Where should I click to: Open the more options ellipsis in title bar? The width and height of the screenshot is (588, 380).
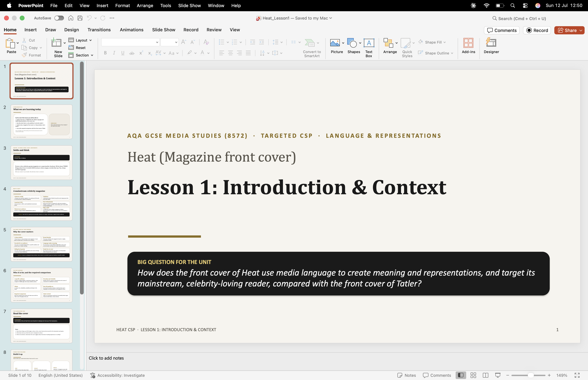(112, 18)
